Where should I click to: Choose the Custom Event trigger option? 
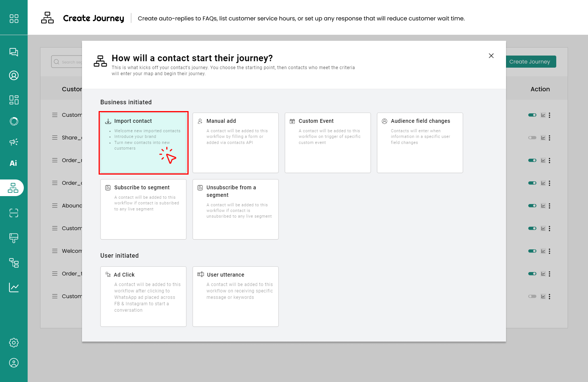328,143
